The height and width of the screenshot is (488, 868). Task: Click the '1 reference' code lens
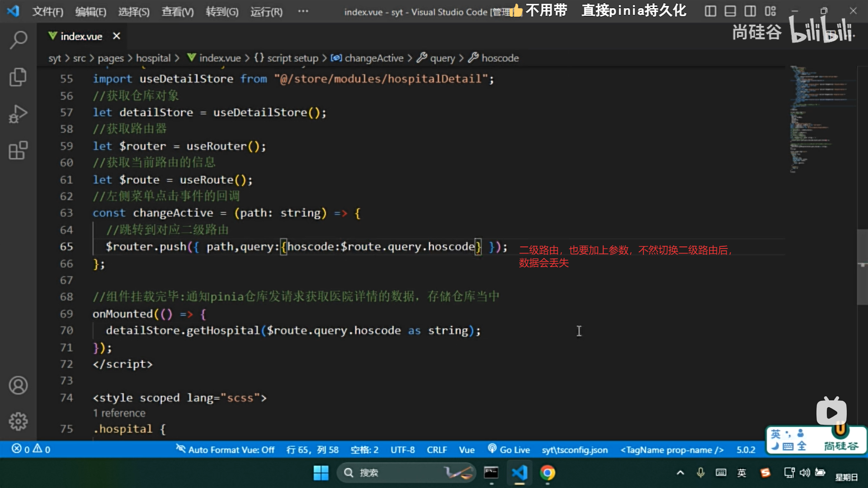point(119,413)
